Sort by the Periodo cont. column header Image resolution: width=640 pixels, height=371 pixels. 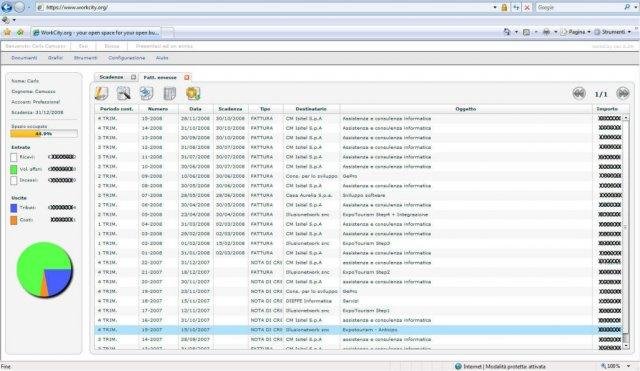(x=117, y=109)
